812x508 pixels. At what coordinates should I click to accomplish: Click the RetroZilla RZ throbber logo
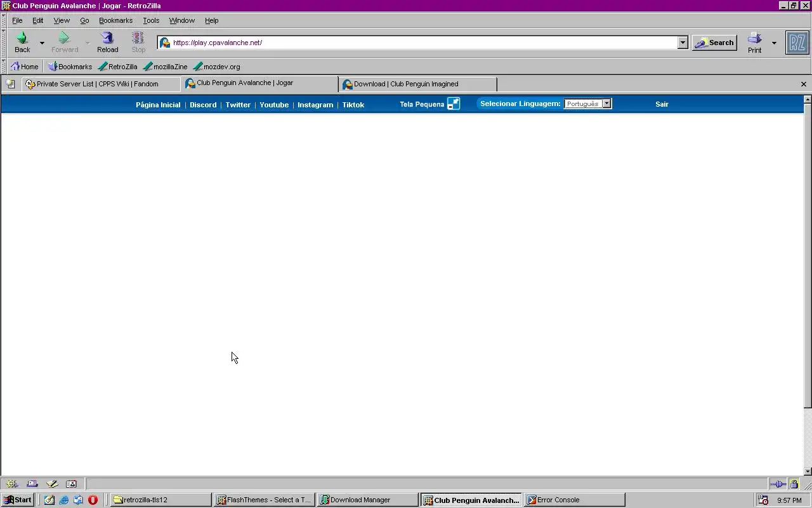(x=797, y=43)
